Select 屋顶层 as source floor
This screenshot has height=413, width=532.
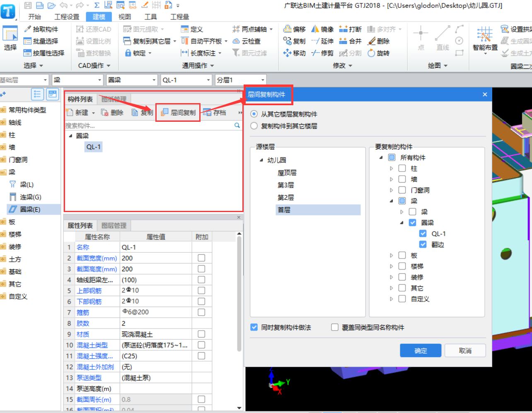click(x=287, y=172)
